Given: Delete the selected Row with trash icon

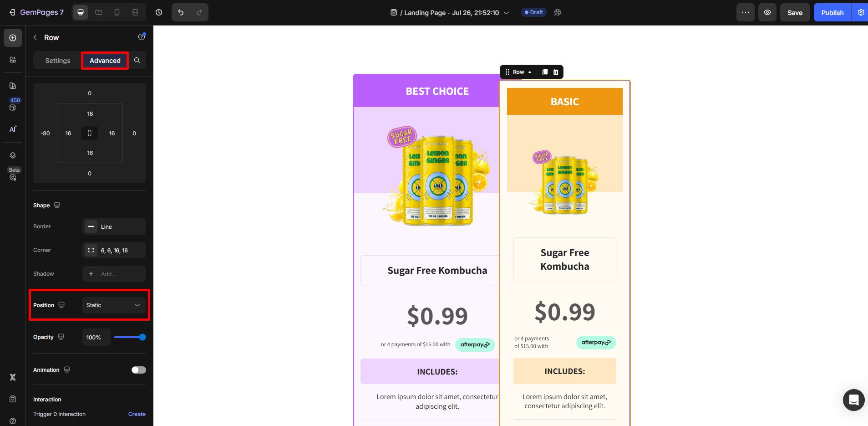Looking at the screenshot, I should tap(556, 72).
